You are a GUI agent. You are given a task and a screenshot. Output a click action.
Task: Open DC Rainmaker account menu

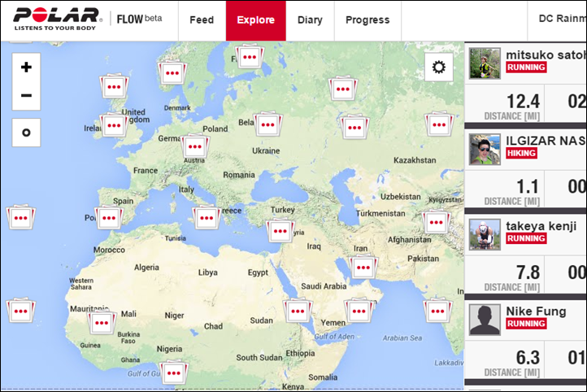(562, 19)
